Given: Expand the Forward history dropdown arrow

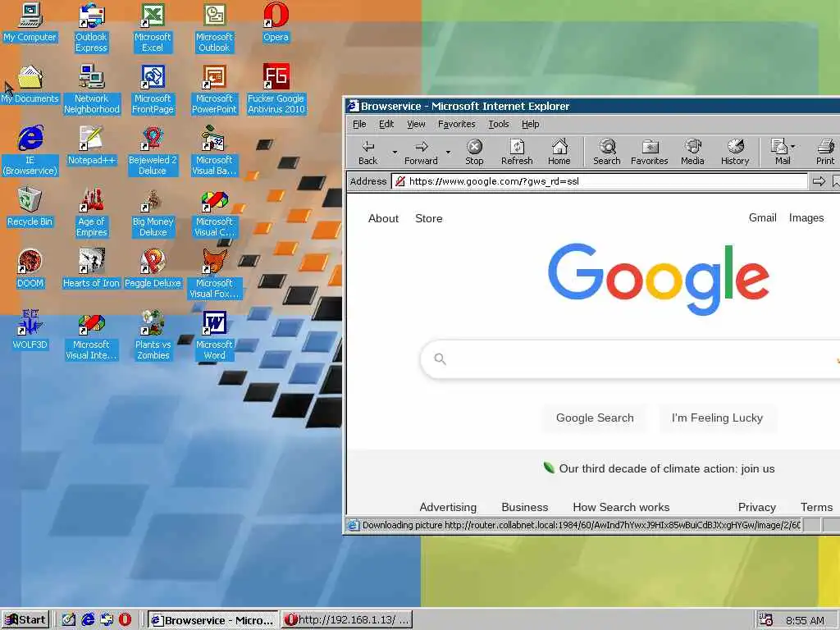Looking at the screenshot, I should tap(449, 152).
